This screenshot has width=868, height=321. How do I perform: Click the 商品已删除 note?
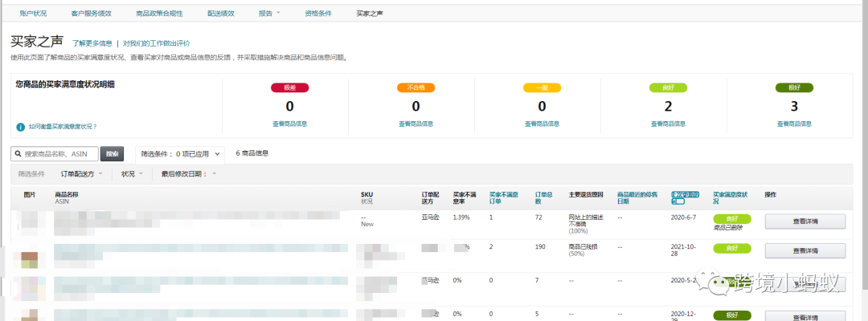point(727,227)
